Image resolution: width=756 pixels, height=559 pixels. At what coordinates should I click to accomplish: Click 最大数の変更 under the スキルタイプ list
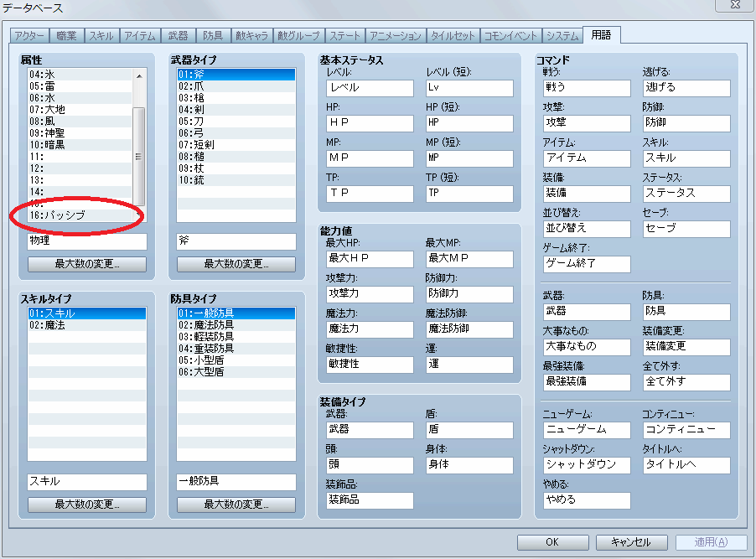87,505
